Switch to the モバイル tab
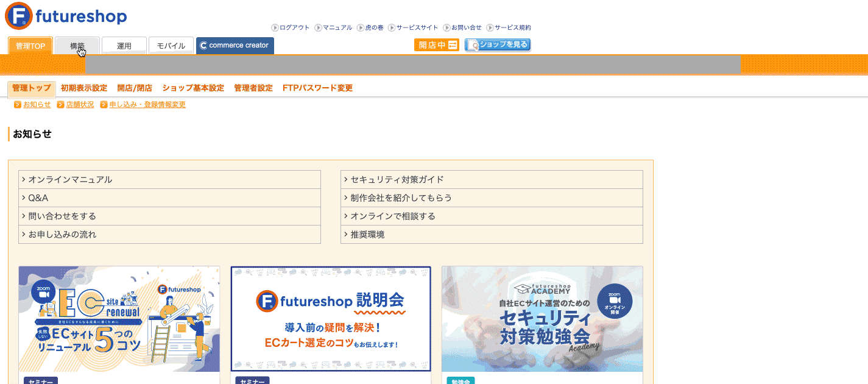The width and height of the screenshot is (868, 384). coord(171,46)
